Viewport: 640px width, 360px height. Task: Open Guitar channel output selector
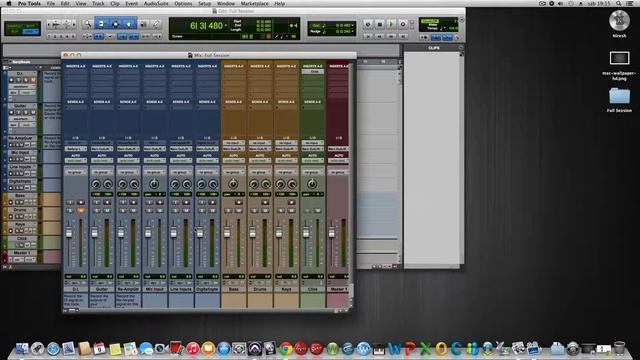[102, 149]
